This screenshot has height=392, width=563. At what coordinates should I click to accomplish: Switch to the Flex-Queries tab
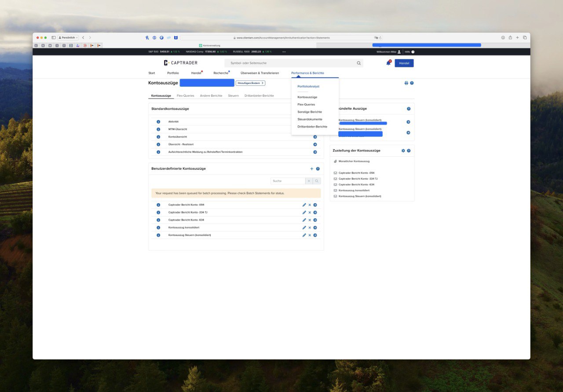tap(185, 95)
